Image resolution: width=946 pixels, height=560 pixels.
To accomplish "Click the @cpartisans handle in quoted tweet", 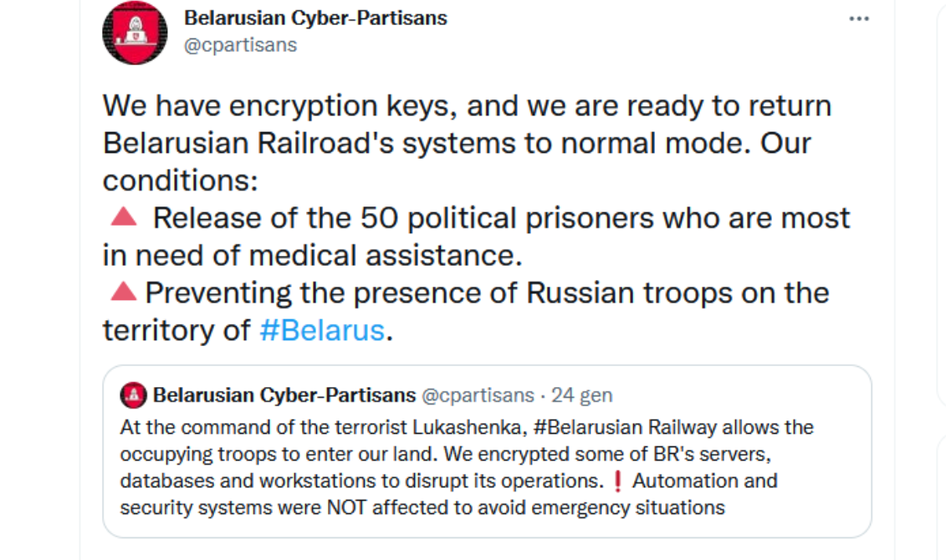I will click(x=478, y=395).
